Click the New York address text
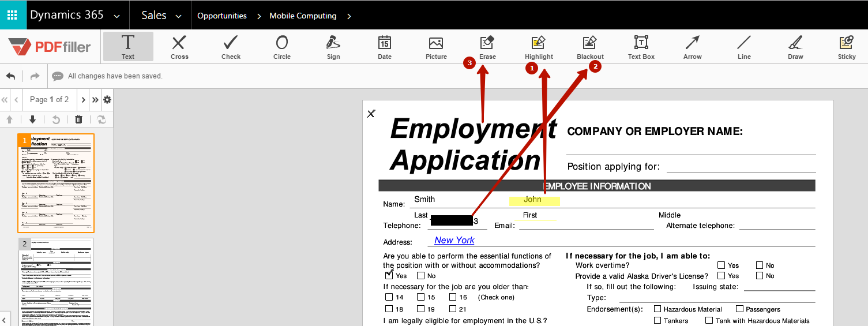 (x=454, y=240)
